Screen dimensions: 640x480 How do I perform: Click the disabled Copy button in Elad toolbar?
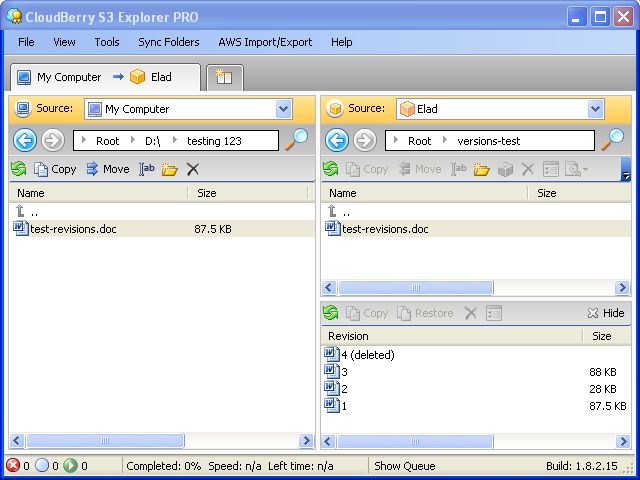[367, 169]
